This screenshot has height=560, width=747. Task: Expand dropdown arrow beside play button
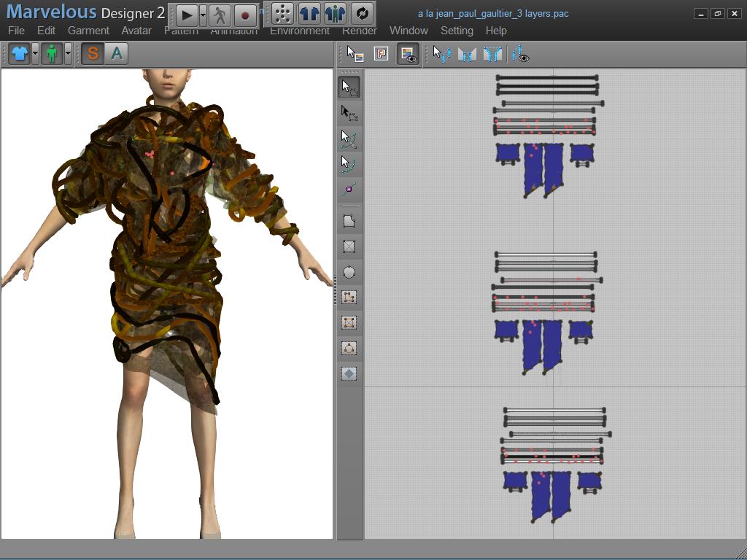[203, 14]
